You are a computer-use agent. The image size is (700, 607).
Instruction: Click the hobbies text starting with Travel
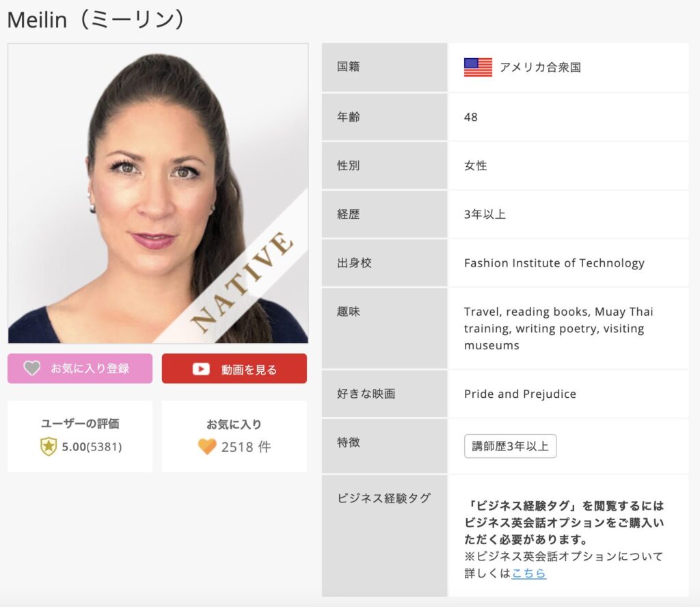click(558, 329)
